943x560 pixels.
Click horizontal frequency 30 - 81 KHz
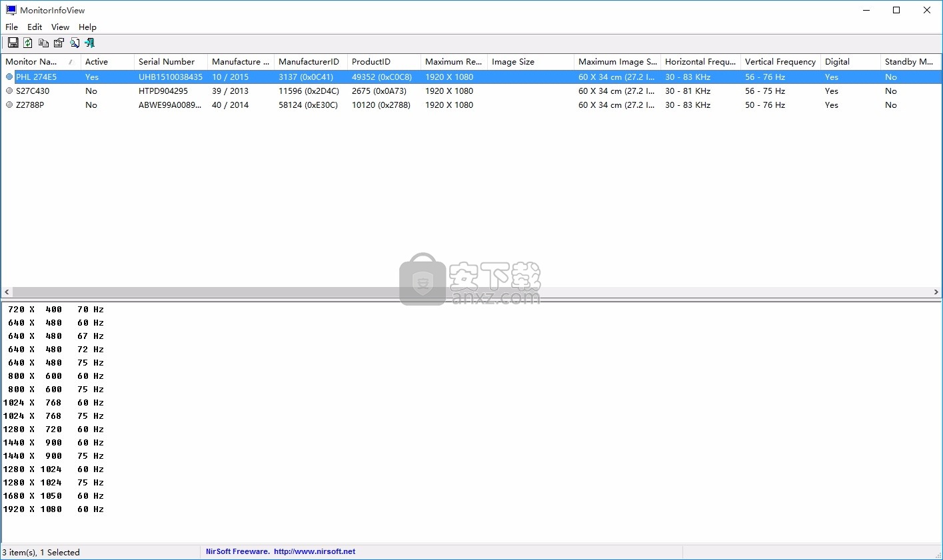[688, 91]
